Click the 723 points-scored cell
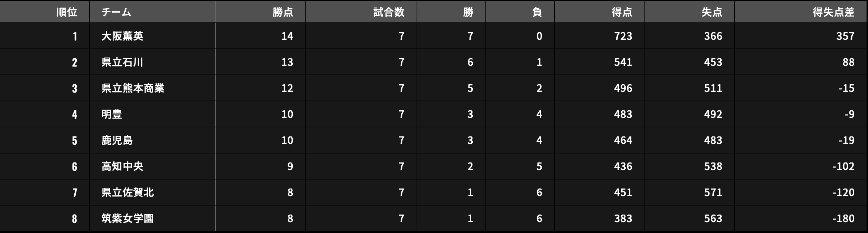868x233 pixels. tap(623, 36)
